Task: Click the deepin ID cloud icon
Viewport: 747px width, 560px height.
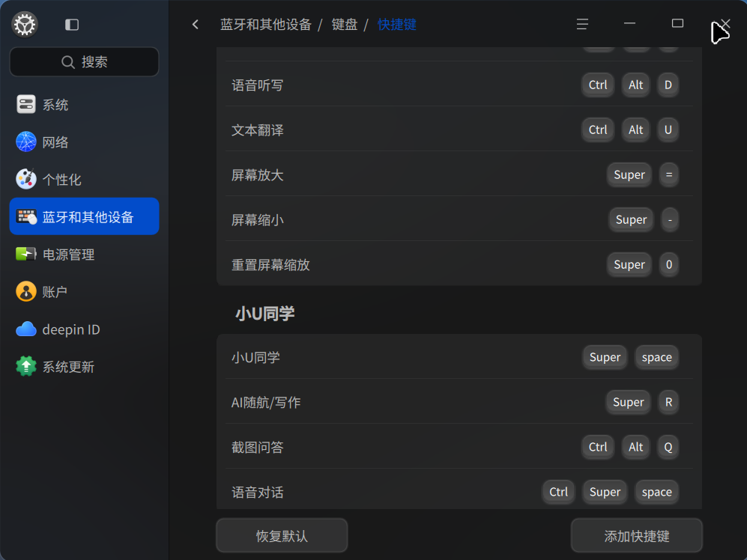Action: tap(26, 329)
